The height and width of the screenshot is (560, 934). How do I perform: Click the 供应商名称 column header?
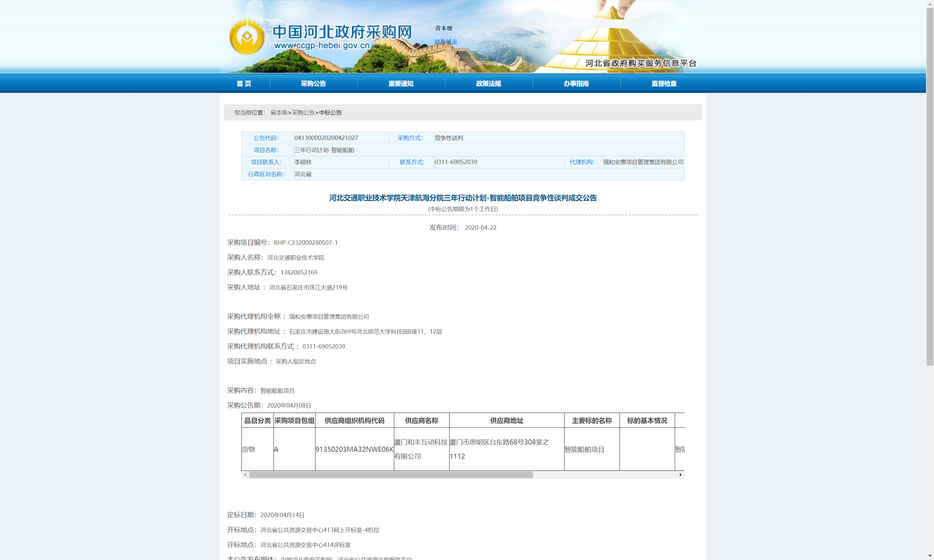[x=422, y=420]
